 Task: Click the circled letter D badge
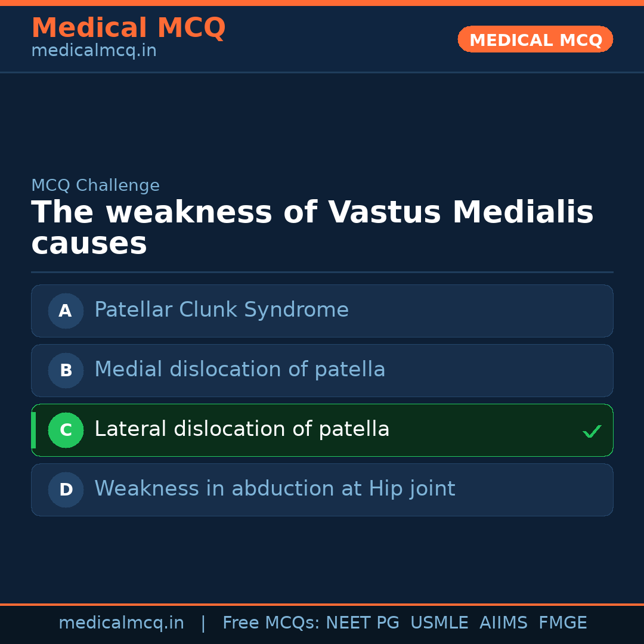click(x=66, y=490)
